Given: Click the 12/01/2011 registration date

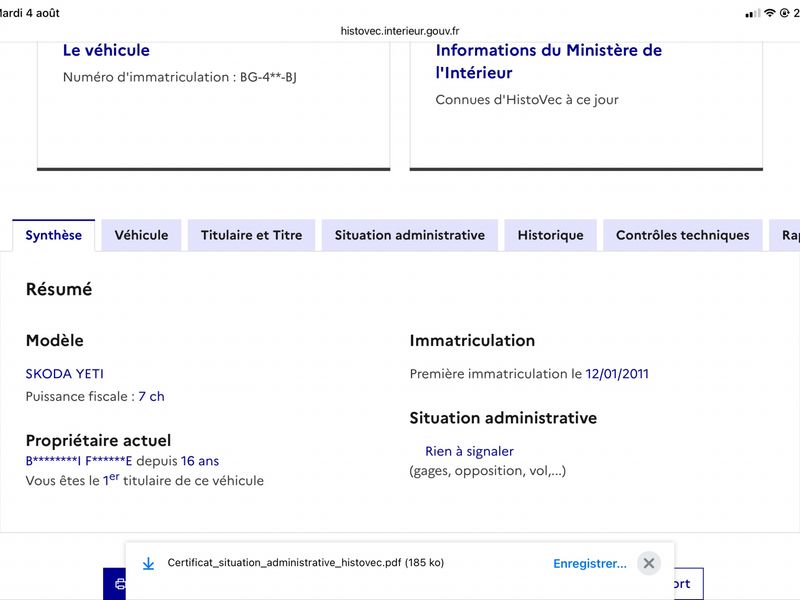Looking at the screenshot, I should tap(617, 374).
